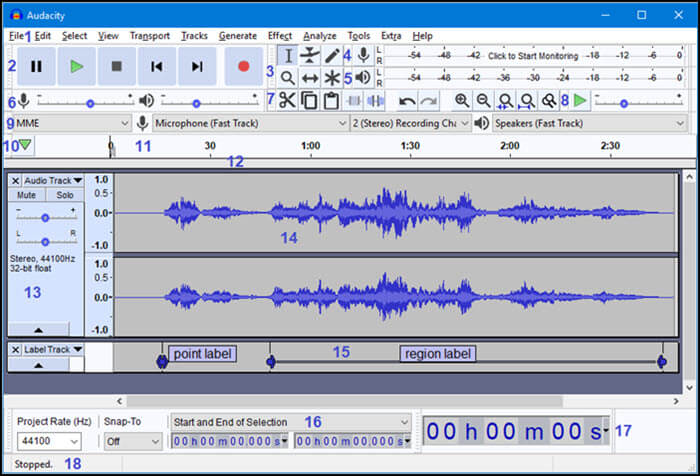
Task: Click the 'point label' text box
Action: click(x=203, y=354)
